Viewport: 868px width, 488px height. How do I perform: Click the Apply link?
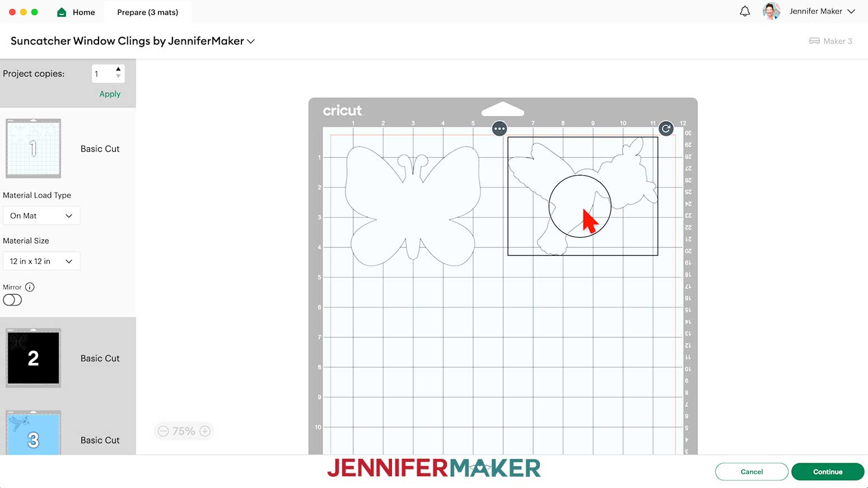point(110,94)
